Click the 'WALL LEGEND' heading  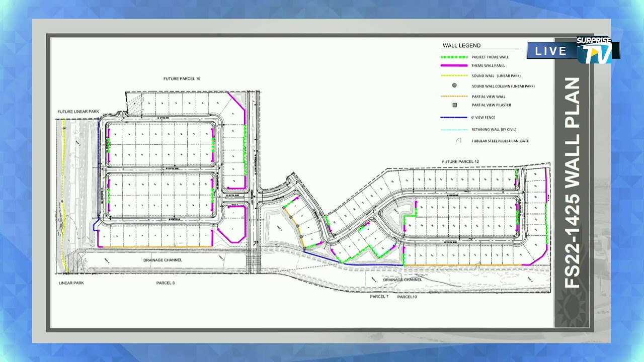(461, 46)
